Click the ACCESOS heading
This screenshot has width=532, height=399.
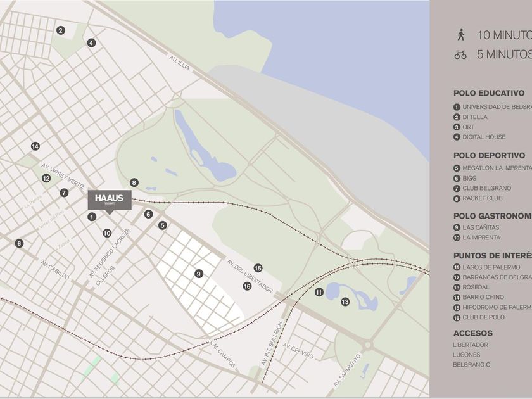(473, 333)
